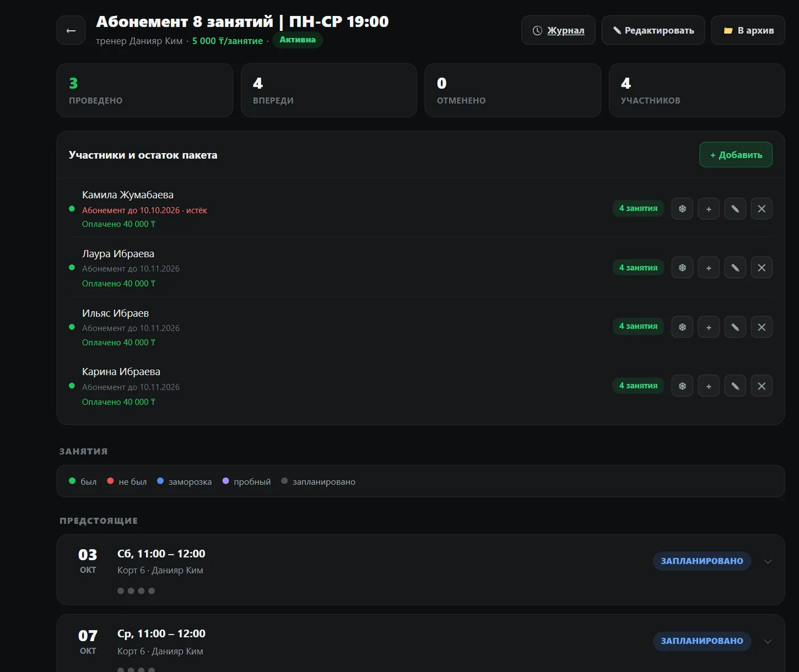Add sessions for Камила Жумабаева (plus icon)
The image size is (799, 672).
click(x=709, y=209)
